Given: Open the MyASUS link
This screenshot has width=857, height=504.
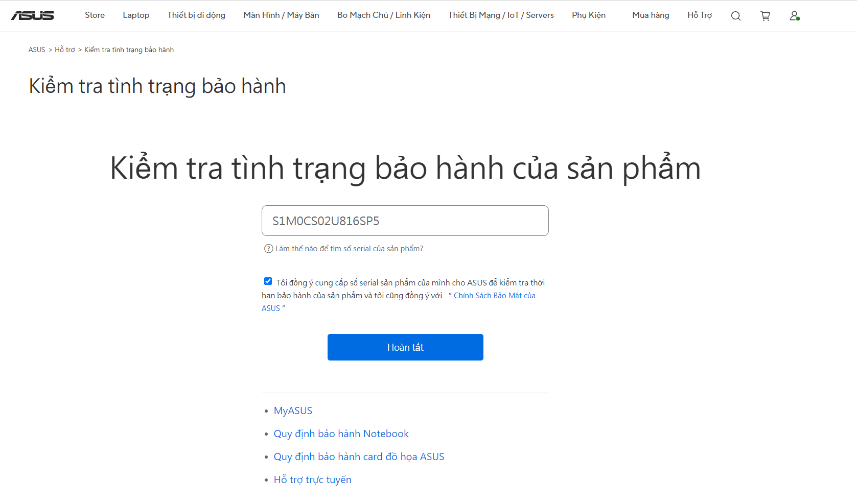Looking at the screenshot, I should click(293, 411).
